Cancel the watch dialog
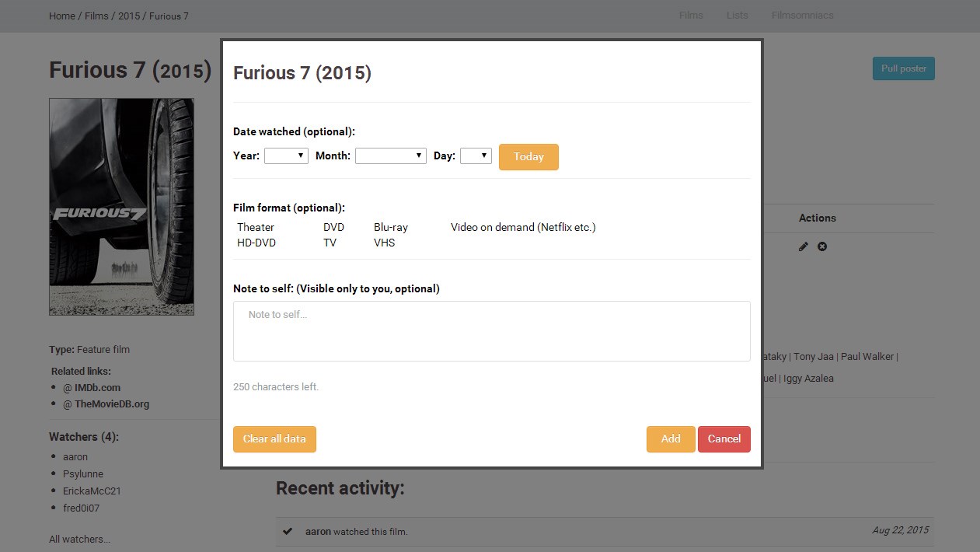The width and height of the screenshot is (980, 552). coord(724,438)
